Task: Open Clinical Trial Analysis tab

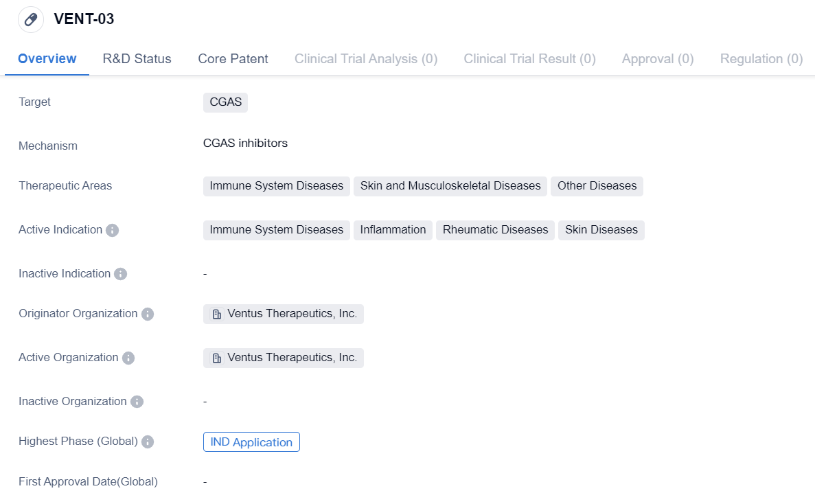Action: point(365,59)
